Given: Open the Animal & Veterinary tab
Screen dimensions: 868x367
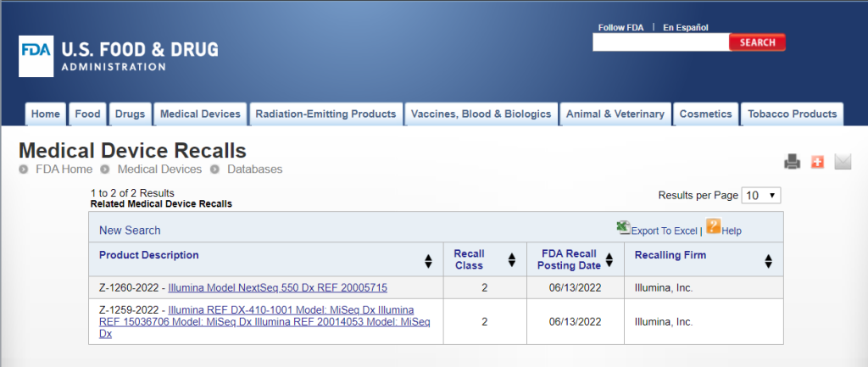Looking at the screenshot, I should coord(615,114).
